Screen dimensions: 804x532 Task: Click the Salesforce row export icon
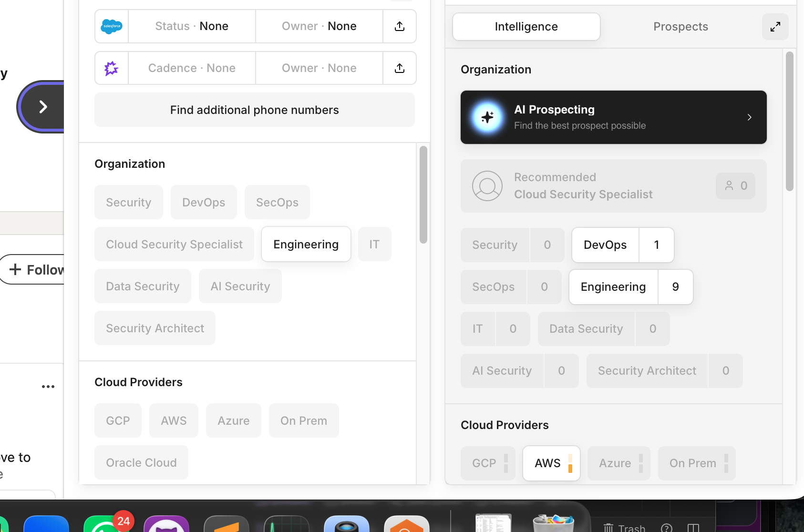[400, 26]
